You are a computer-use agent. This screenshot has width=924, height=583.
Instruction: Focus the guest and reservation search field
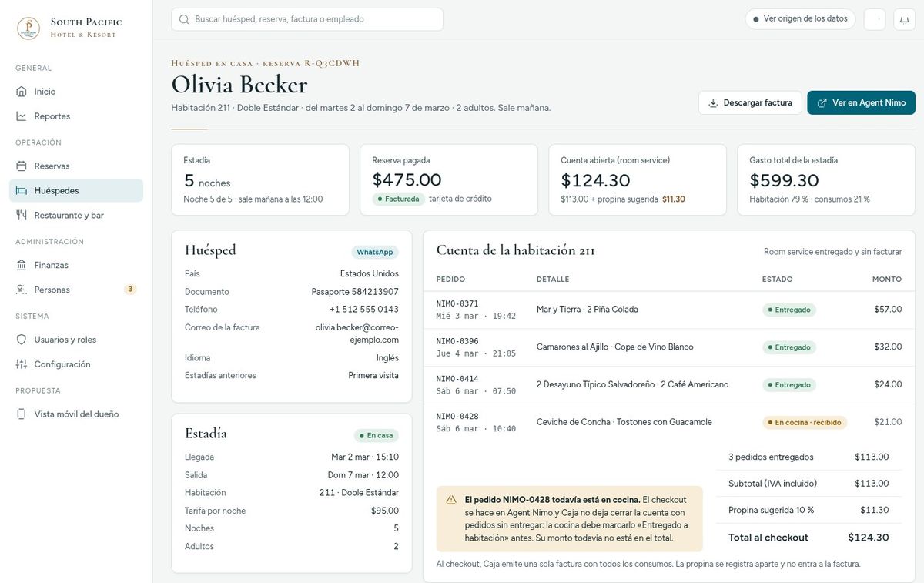(x=307, y=19)
